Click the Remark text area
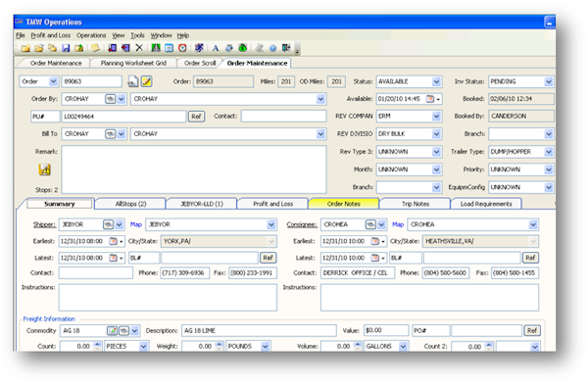 [x=194, y=169]
